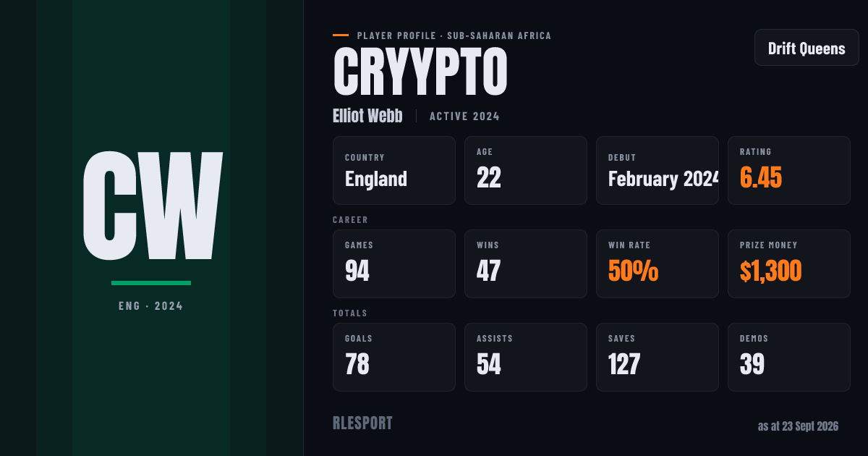This screenshot has height=456, width=868.
Task: Click the Demos 39 stat card
Action: coord(789,358)
